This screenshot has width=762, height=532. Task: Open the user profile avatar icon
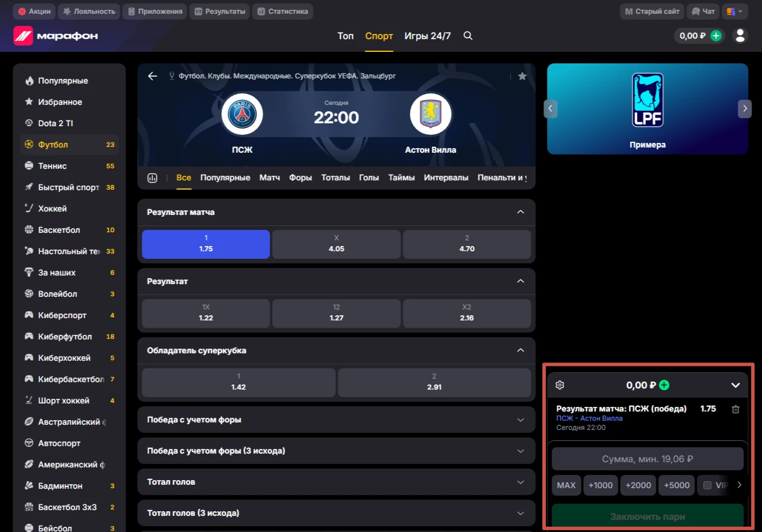coord(740,36)
